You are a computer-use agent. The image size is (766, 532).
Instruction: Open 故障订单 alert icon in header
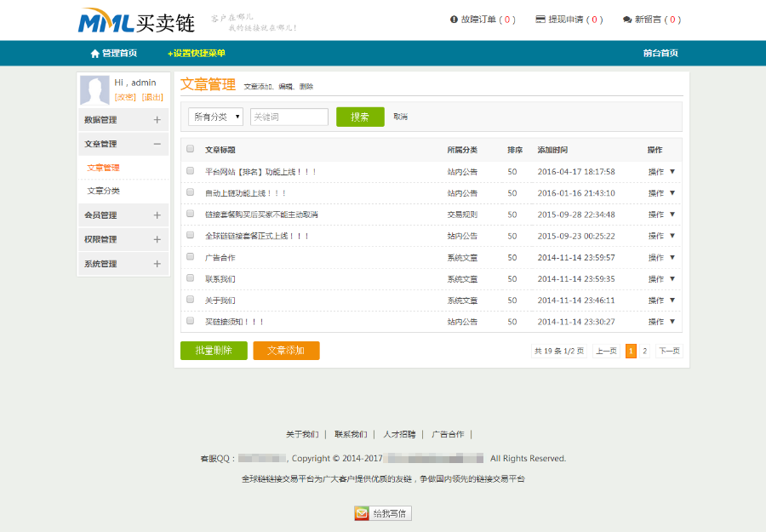454,20
